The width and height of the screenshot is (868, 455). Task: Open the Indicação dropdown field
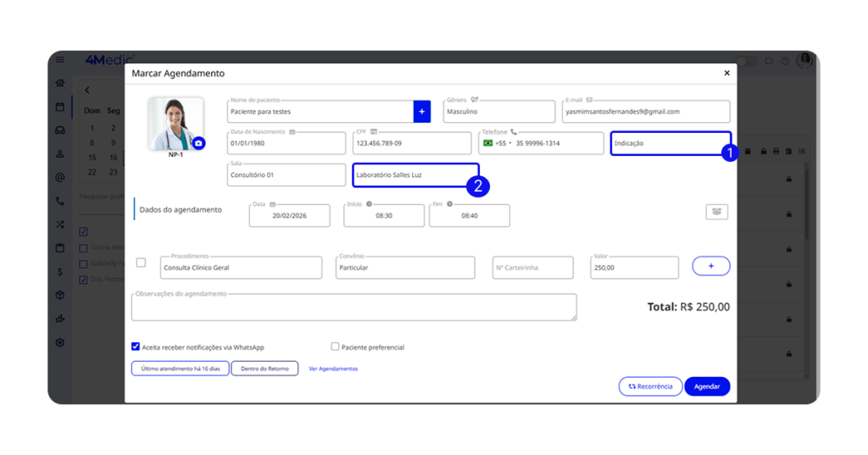pos(670,144)
